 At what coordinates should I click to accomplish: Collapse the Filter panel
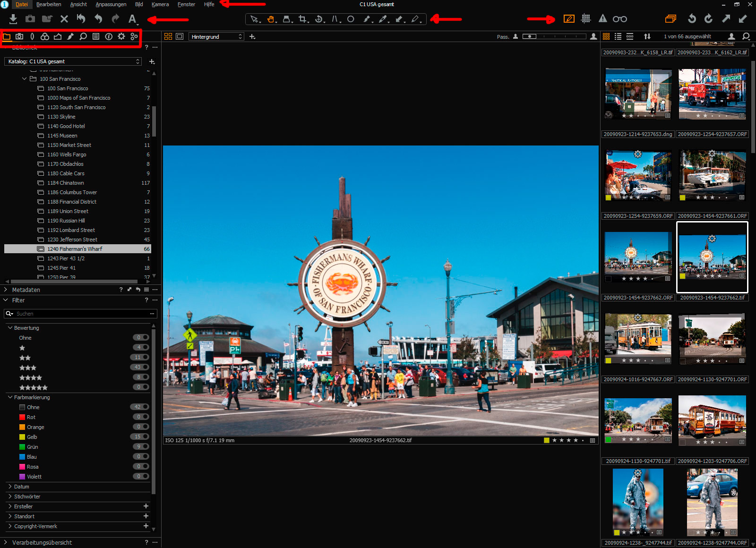pos(6,300)
